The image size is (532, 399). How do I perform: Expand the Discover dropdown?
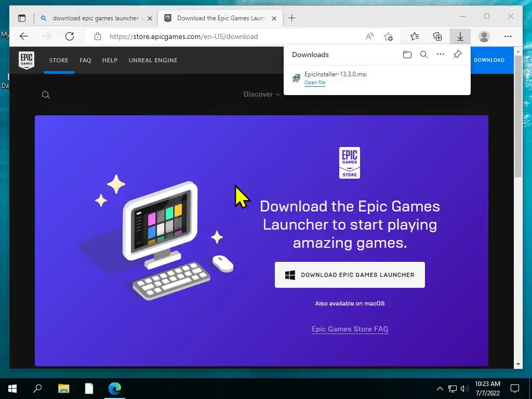click(x=262, y=95)
